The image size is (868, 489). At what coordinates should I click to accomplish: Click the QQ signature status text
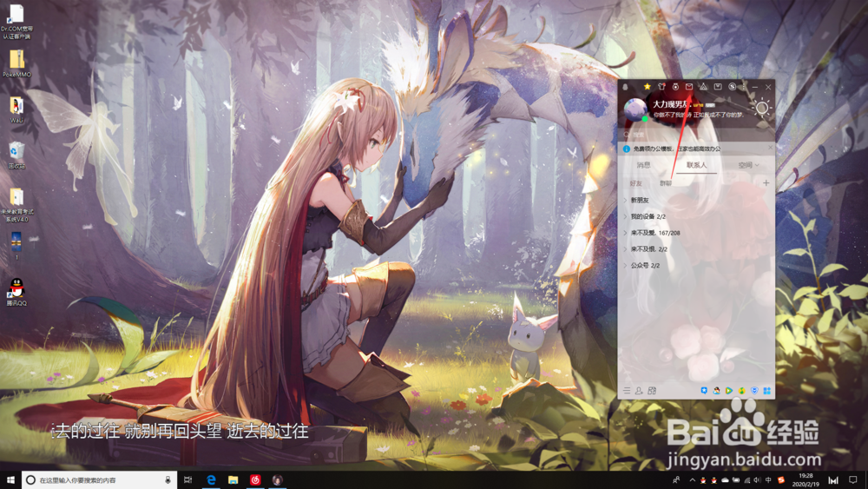tap(698, 116)
